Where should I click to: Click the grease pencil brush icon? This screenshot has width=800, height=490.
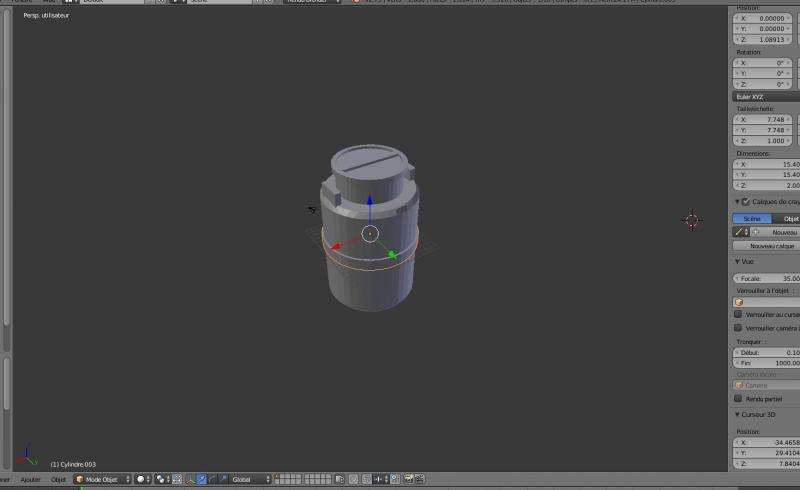[739, 232]
